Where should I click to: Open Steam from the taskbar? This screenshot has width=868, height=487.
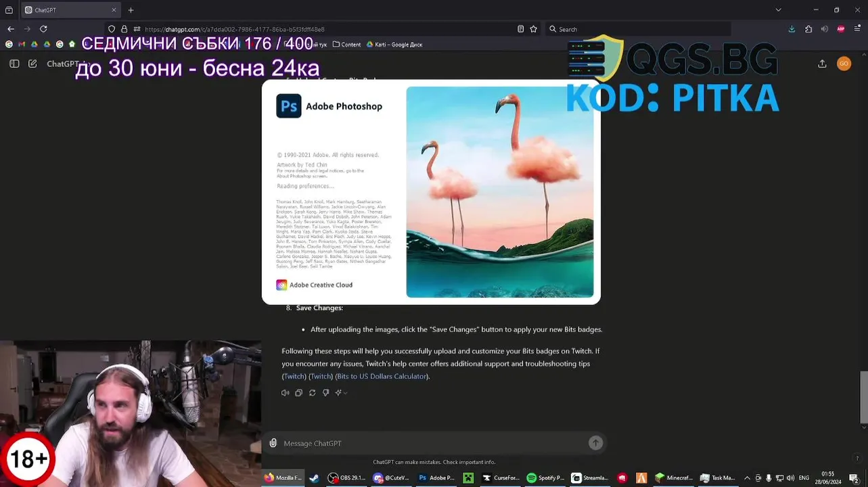315,478
